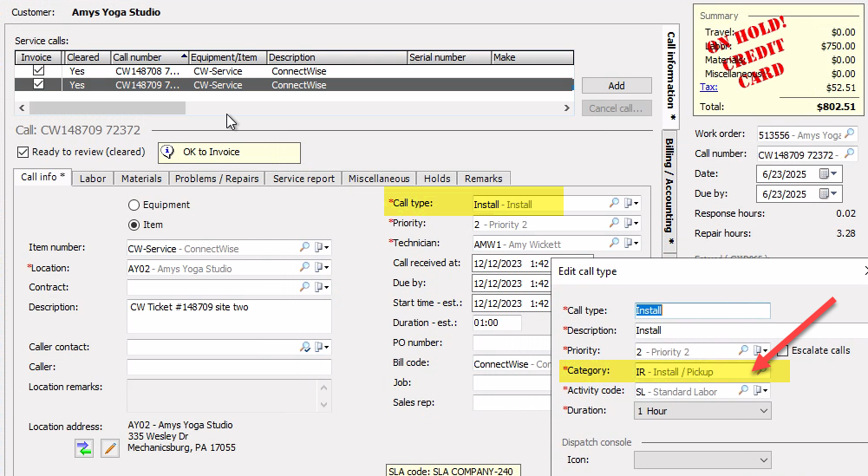This screenshot has width=868, height=476.
Task: Switch to the Materials tab
Action: click(141, 179)
